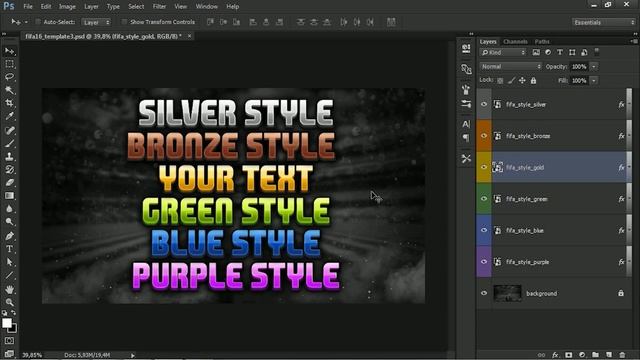
Task: Open the Layers panel options menu
Action: (634, 41)
